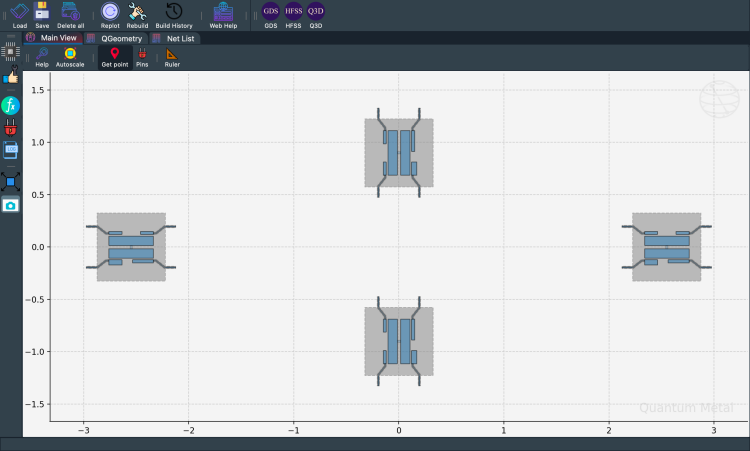Open the log panel icon in sidebar

(x=11, y=150)
